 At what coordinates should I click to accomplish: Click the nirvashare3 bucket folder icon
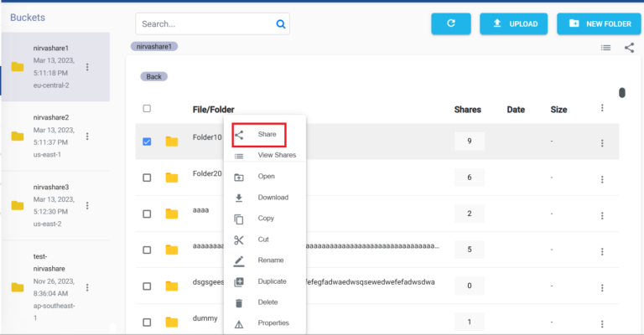17,205
